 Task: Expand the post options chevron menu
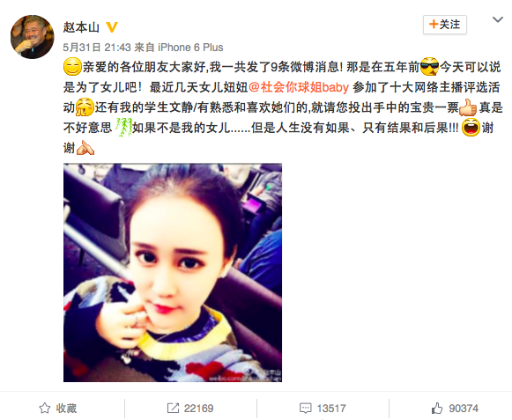[x=497, y=20]
